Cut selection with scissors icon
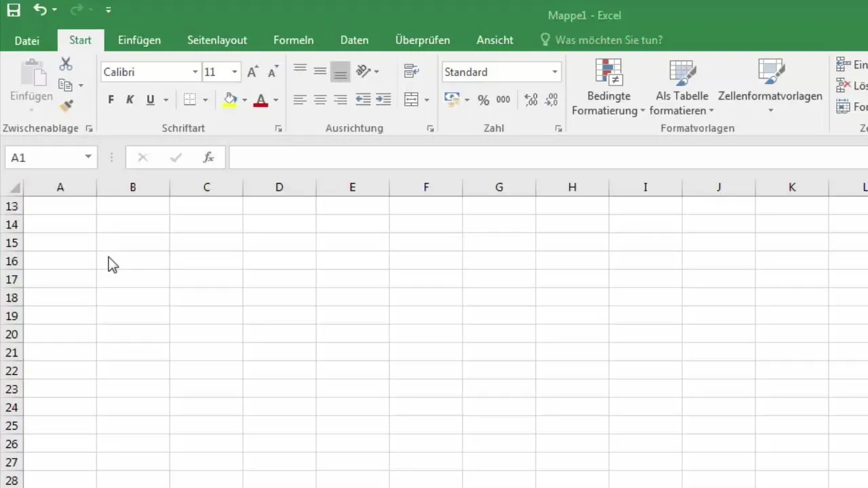The width and height of the screenshot is (868, 488). click(x=66, y=64)
